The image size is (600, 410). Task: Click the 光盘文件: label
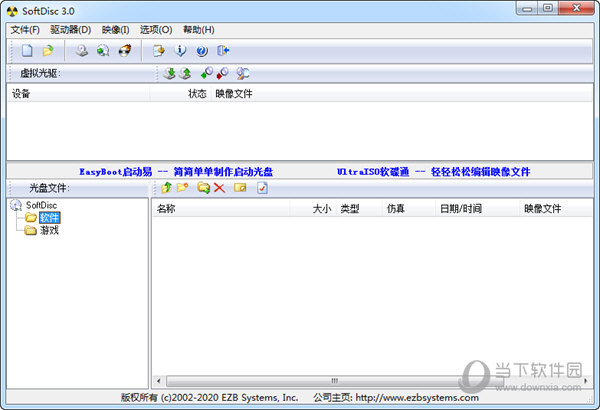pyautogui.click(x=49, y=188)
